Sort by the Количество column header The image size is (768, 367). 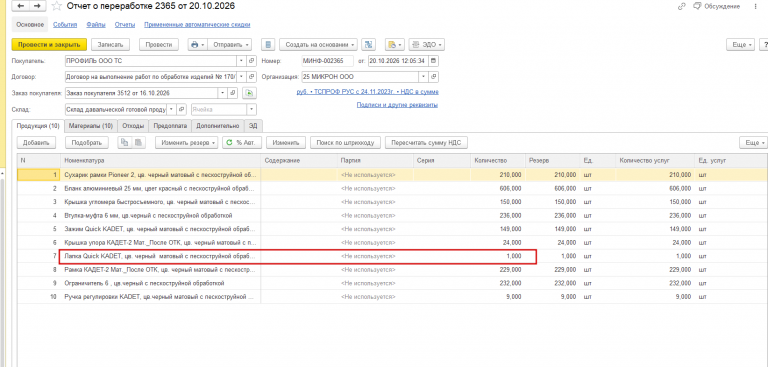pos(497,160)
